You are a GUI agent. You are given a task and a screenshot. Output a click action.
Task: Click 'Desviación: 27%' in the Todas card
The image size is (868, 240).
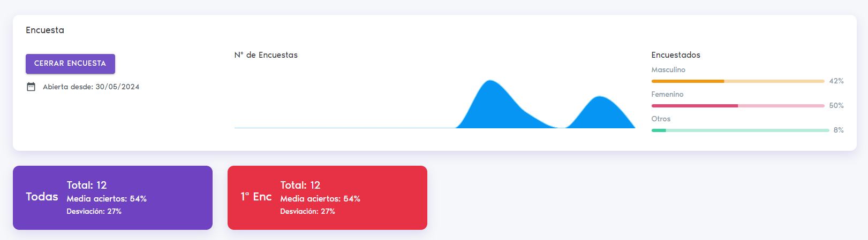coord(94,212)
